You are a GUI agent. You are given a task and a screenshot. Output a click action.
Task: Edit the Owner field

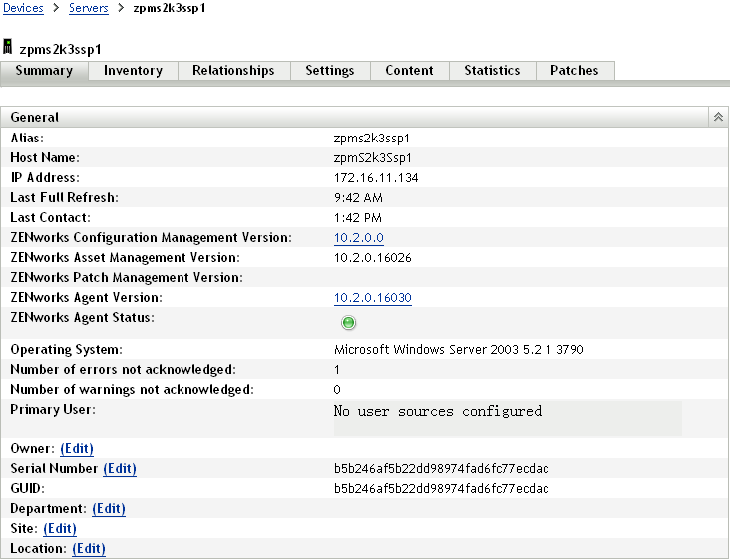pos(77,449)
